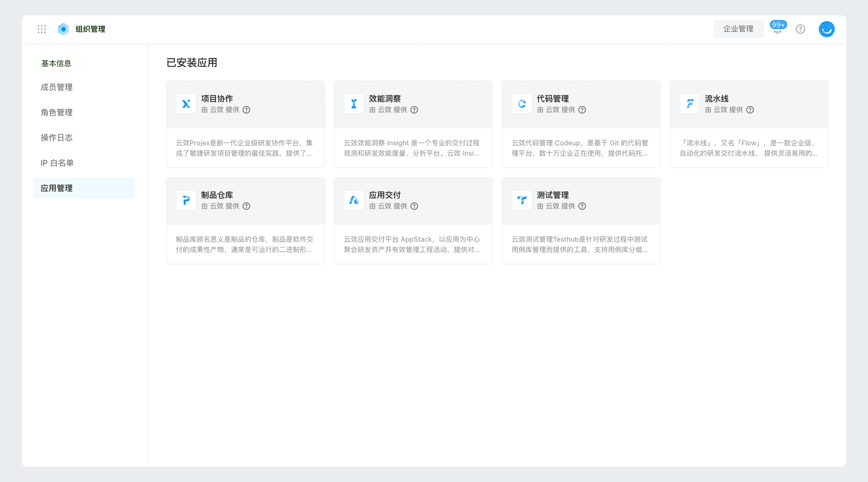This screenshot has width=868, height=482.
Task: Open IP 白名单 in sidebar
Action: click(57, 163)
